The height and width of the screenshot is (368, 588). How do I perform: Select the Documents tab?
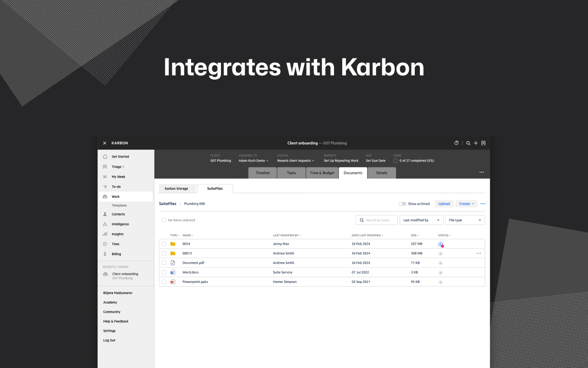click(353, 173)
